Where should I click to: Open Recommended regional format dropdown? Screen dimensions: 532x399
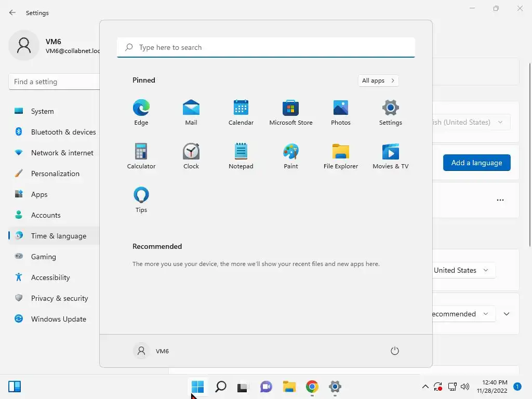(464, 314)
